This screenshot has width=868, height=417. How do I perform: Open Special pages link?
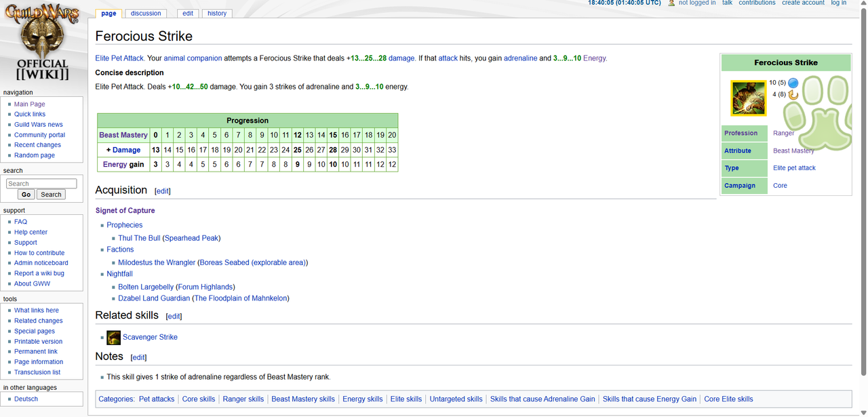coord(35,332)
